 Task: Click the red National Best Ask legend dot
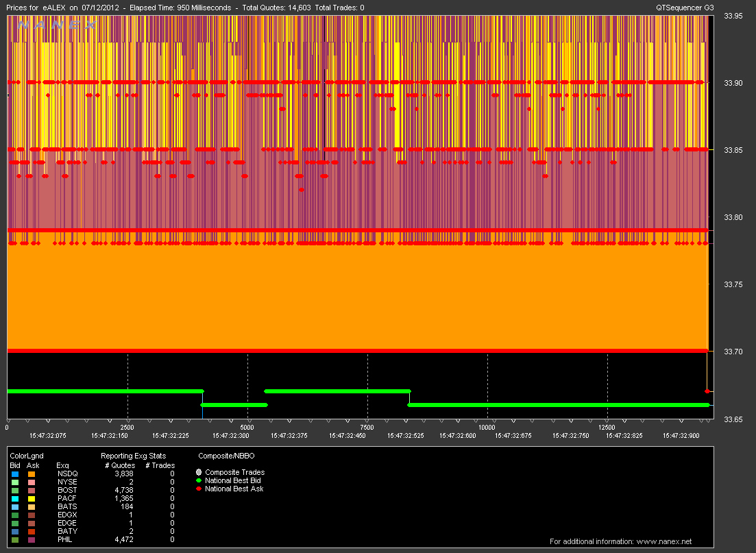pyautogui.click(x=199, y=489)
